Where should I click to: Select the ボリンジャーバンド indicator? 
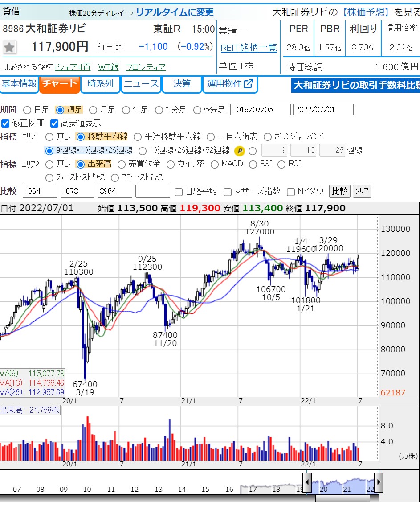pyautogui.click(x=268, y=137)
